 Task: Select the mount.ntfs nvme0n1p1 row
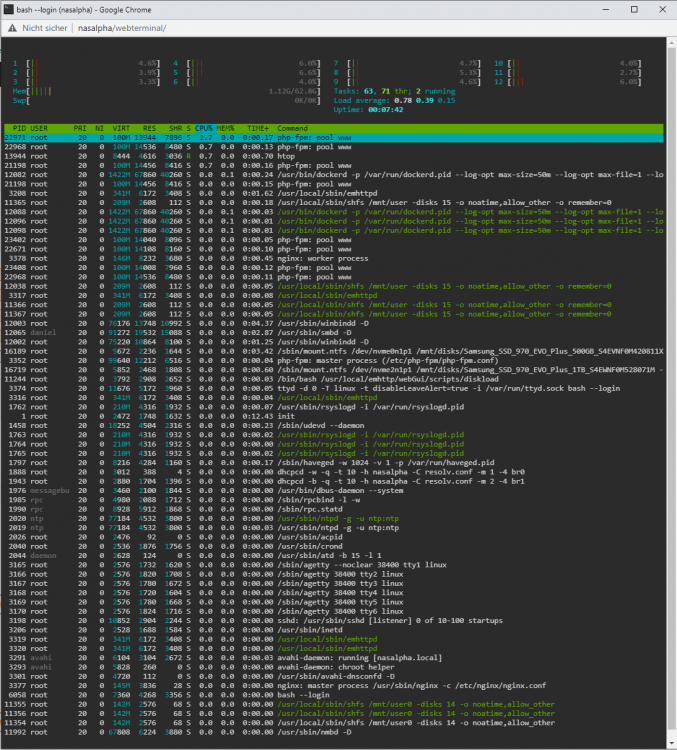point(333,351)
